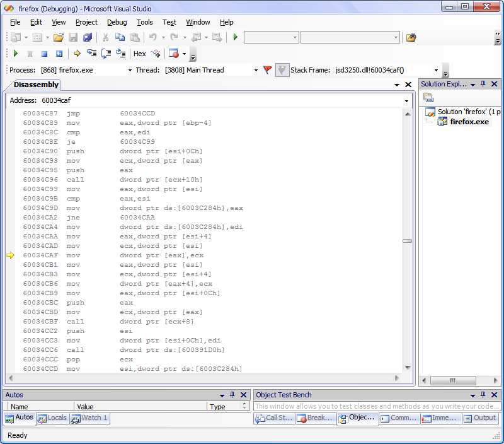
Task: Open the Solution Platforms dropdown
Action: tap(396, 38)
